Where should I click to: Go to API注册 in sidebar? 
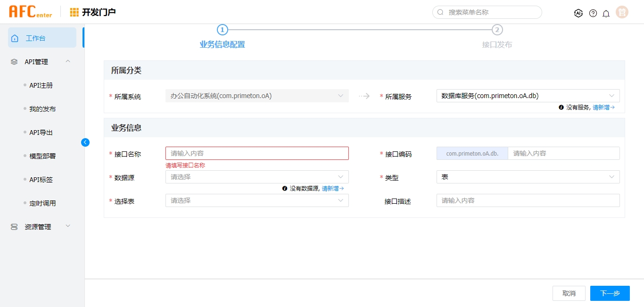[41, 85]
